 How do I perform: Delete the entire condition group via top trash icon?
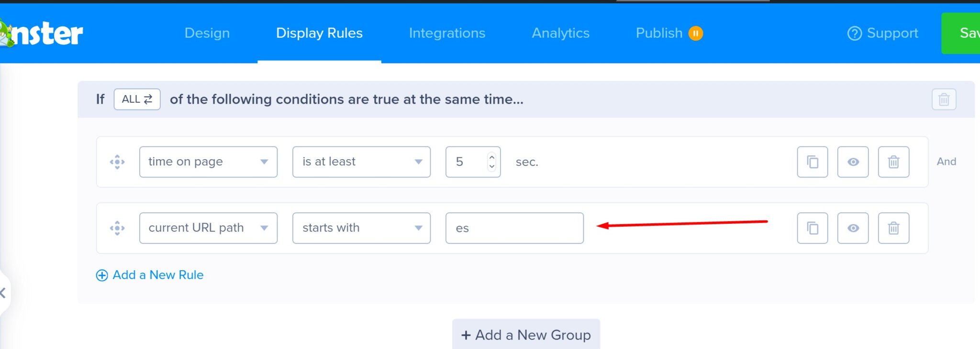click(x=943, y=99)
